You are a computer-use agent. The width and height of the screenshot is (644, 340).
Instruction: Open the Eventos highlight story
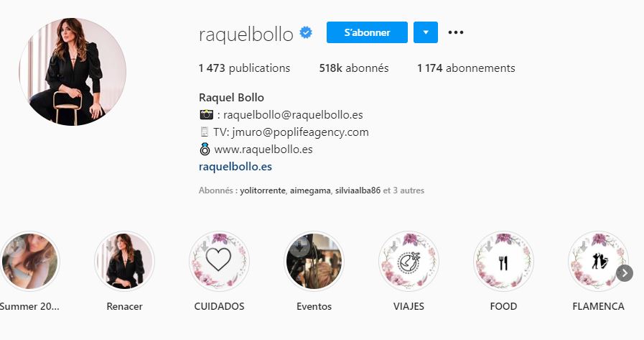point(314,261)
